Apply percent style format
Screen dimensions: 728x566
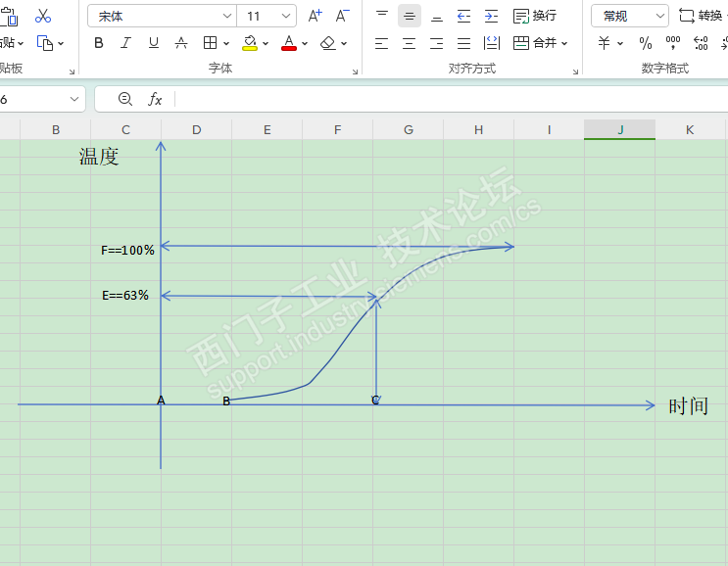click(646, 43)
